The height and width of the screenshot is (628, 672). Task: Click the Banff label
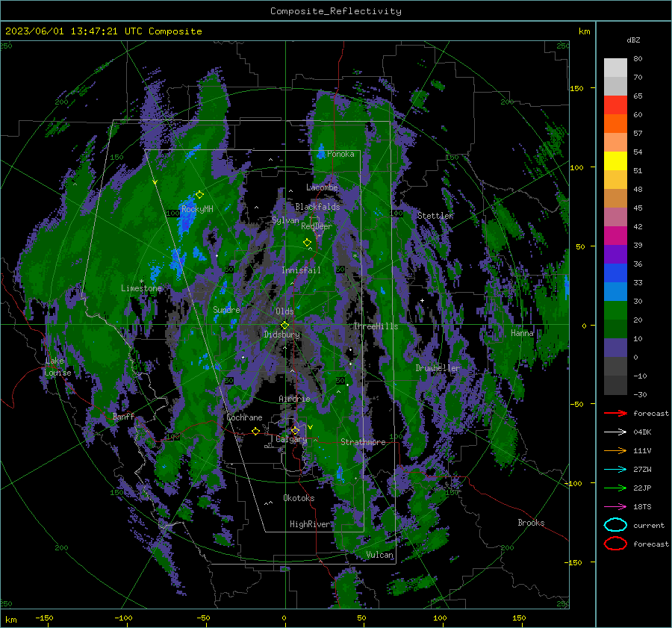[123, 416]
